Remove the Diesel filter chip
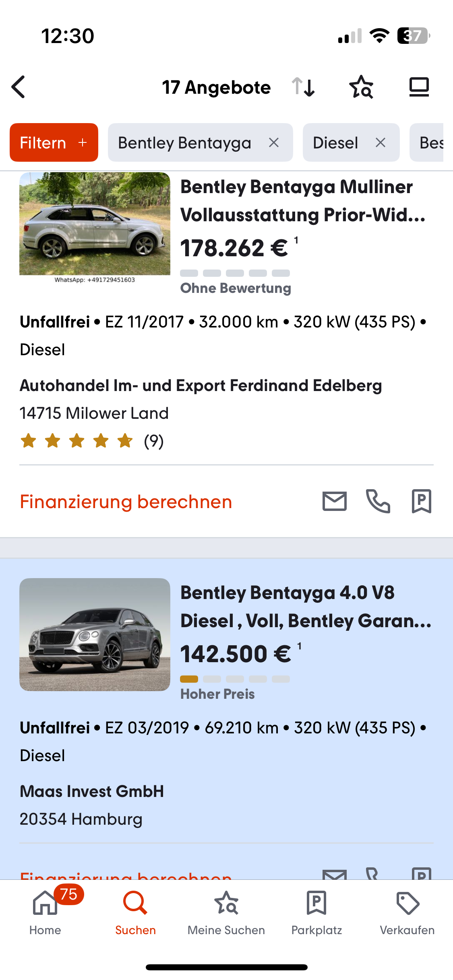This screenshot has height=980, width=453. coord(381,143)
